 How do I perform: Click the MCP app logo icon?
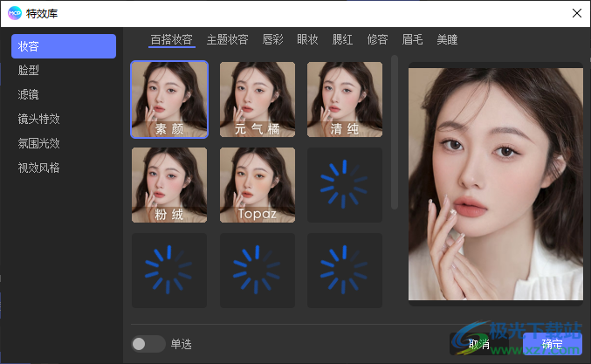tap(15, 13)
